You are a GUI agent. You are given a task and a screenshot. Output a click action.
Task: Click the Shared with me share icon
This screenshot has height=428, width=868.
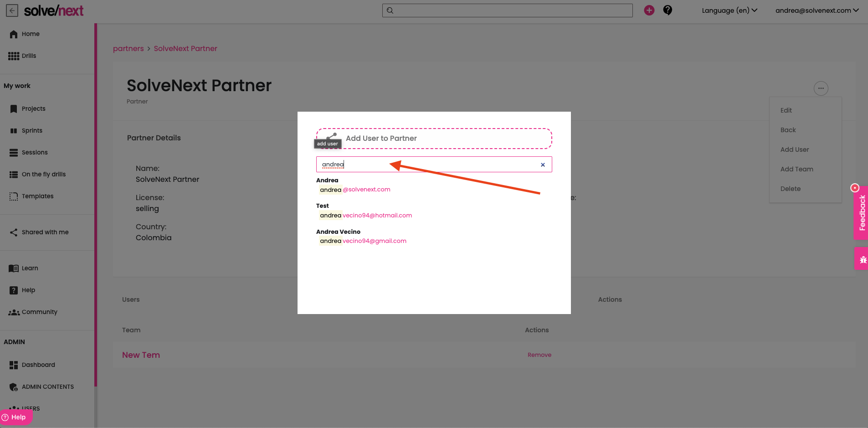click(x=14, y=232)
